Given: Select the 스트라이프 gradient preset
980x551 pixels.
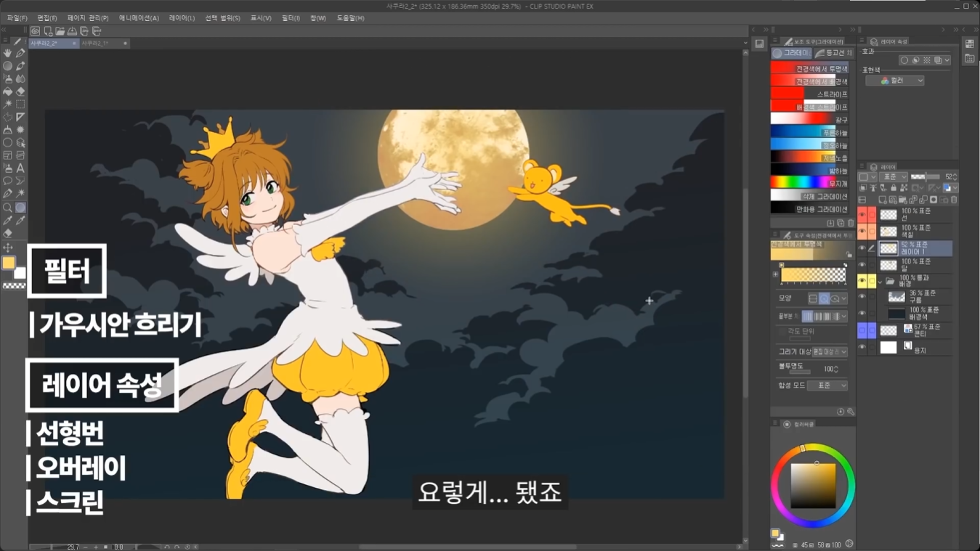Looking at the screenshot, I should 809,94.
